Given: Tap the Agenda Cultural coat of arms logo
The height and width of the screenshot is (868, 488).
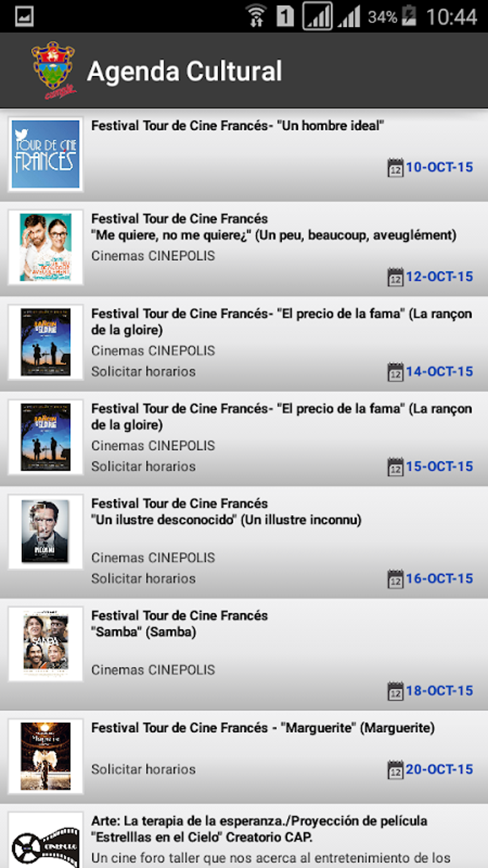Looking at the screenshot, I should 53,71.
